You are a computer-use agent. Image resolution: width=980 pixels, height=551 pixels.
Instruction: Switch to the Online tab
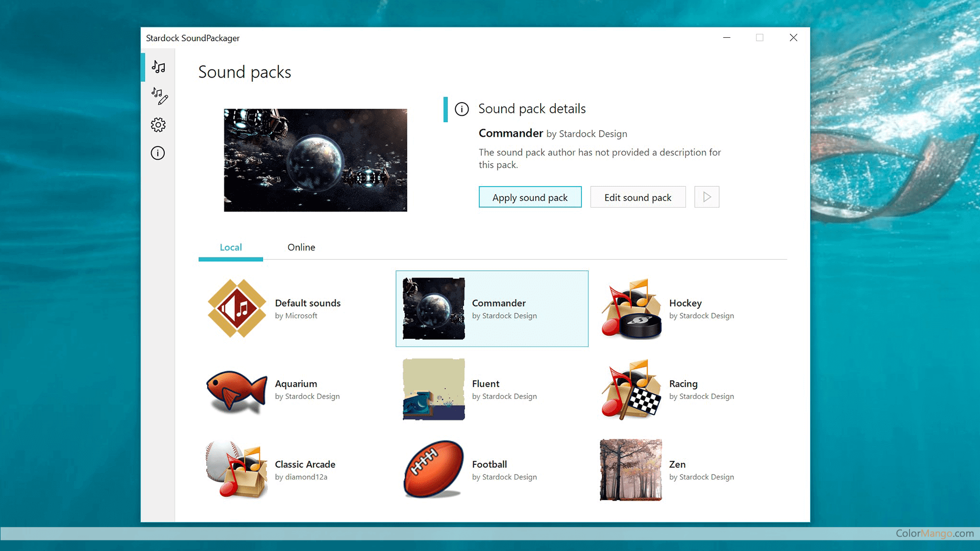[x=301, y=247]
